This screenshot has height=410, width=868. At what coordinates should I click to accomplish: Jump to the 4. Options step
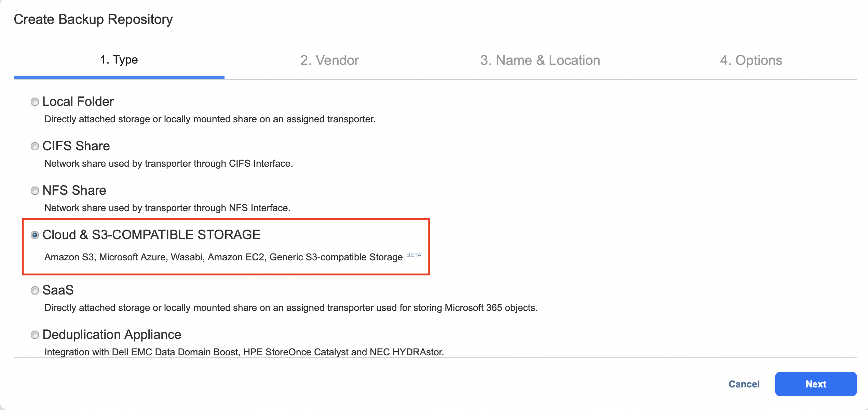751,60
